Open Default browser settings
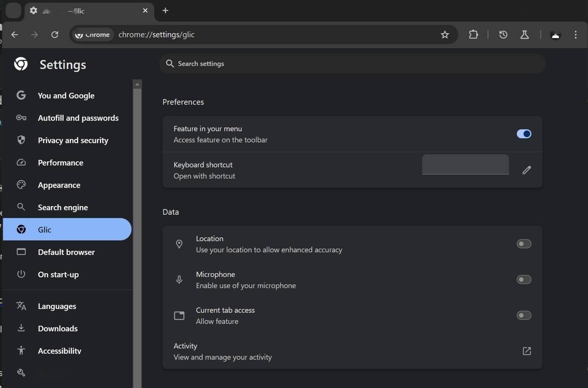The image size is (588, 388). pos(67,252)
